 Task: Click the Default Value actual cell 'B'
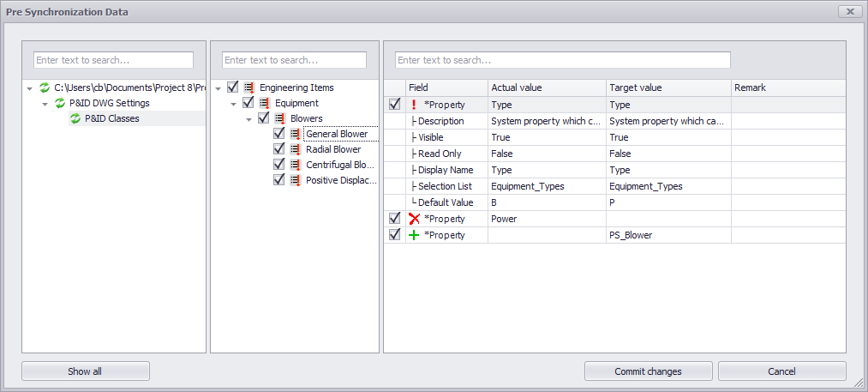[x=547, y=202]
